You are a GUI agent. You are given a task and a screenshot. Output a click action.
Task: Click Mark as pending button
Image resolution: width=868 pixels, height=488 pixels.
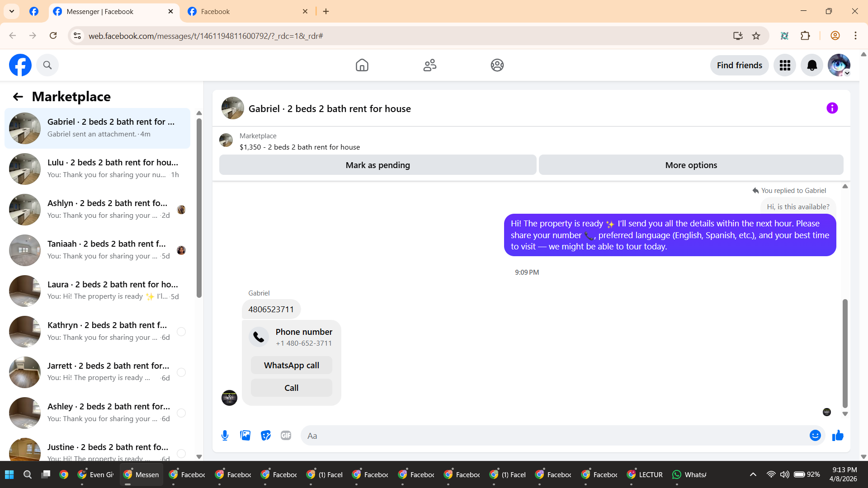377,165
